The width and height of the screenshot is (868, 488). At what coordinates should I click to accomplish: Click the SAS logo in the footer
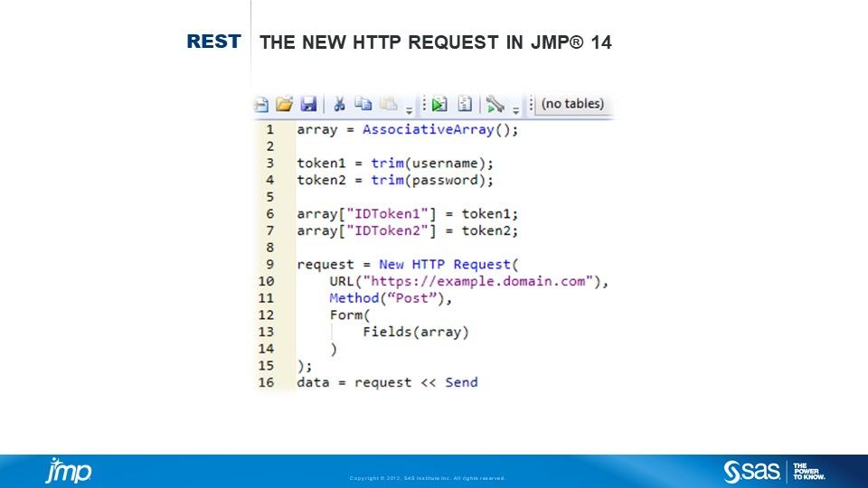click(751, 472)
